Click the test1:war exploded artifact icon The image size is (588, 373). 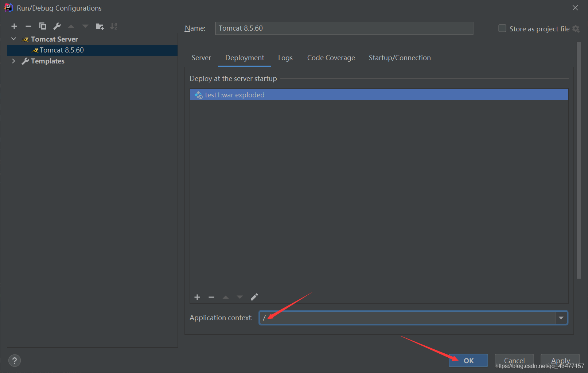point(198,95)
